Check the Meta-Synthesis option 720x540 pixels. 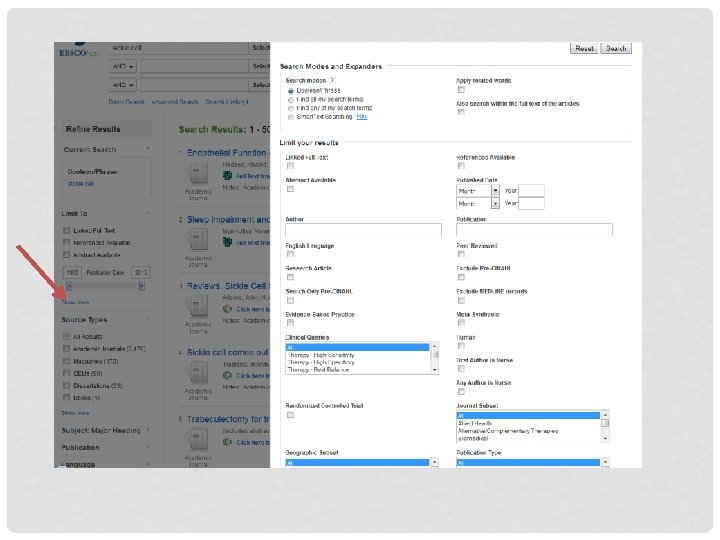(x=461, y=323)
